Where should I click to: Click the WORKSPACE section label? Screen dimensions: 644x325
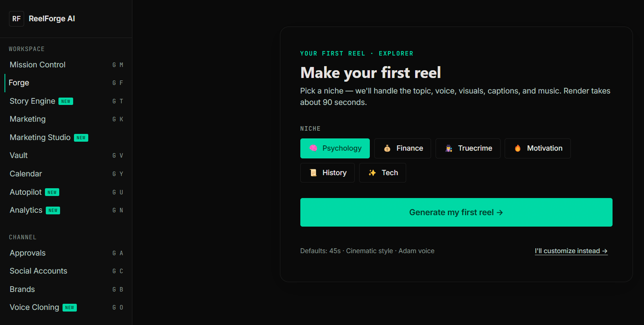click(27, 49)
